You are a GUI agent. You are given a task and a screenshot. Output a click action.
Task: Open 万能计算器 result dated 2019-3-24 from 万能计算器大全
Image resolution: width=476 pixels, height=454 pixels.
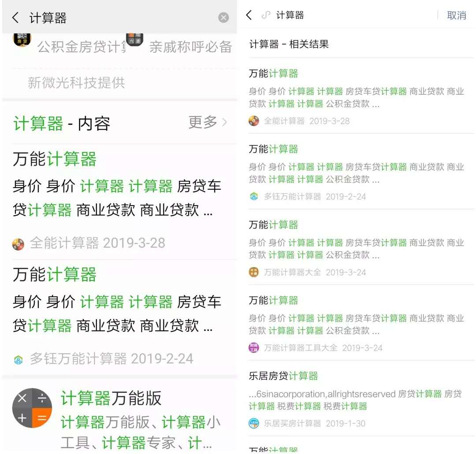(361, 247)
